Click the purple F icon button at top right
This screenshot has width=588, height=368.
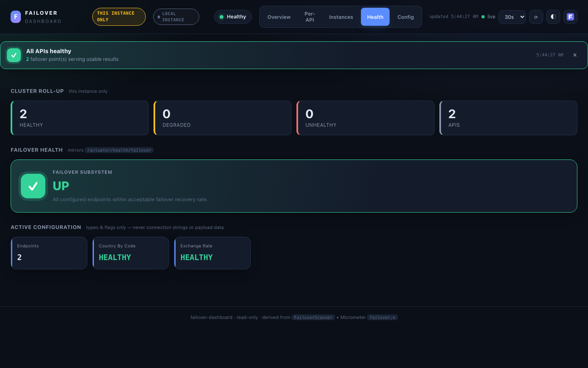tap(570, 17)
